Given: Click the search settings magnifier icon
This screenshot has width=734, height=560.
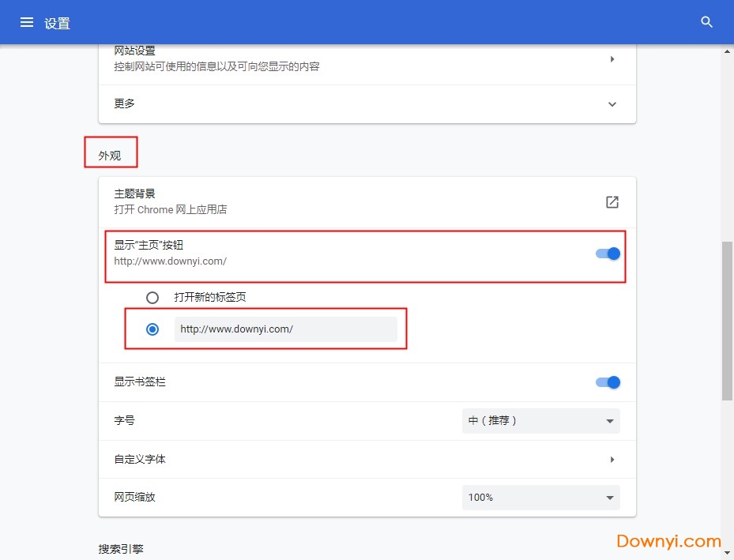Looking at the screenshot, I should pos(707,22).
